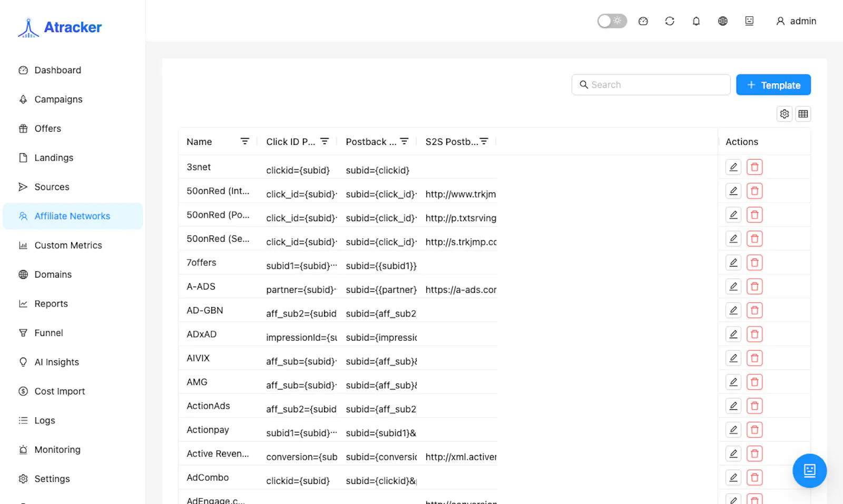Edit the AD-GBN row
The image size is (843, 504).
(733, 310)
